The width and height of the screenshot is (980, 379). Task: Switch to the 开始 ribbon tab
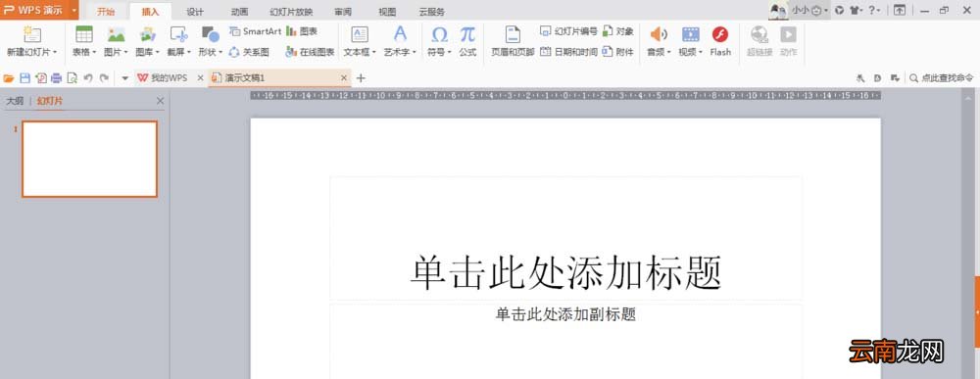(106, 12)
